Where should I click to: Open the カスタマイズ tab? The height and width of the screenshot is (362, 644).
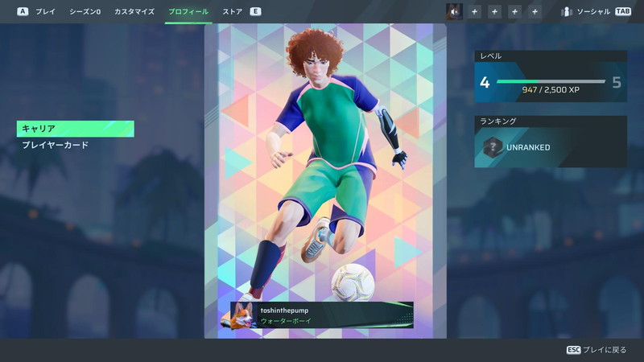pos(134,12)
